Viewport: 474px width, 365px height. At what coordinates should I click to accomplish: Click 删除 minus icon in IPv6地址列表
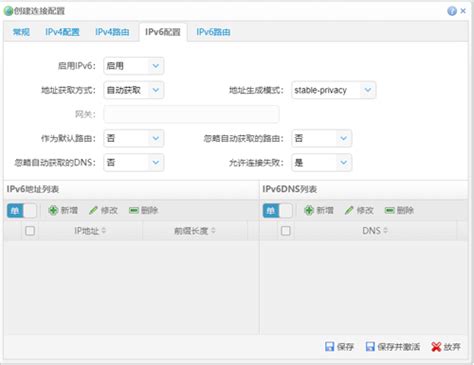[x=134, y=210]
